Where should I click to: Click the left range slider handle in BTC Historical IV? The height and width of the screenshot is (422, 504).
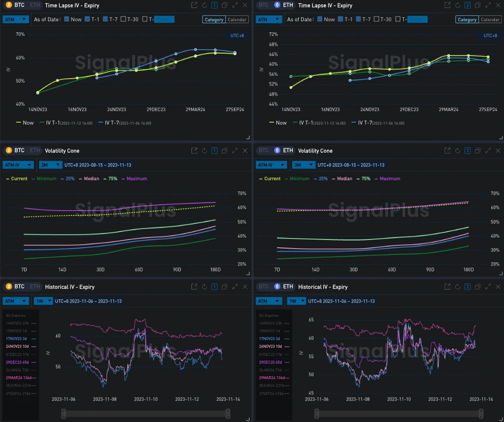64,413
